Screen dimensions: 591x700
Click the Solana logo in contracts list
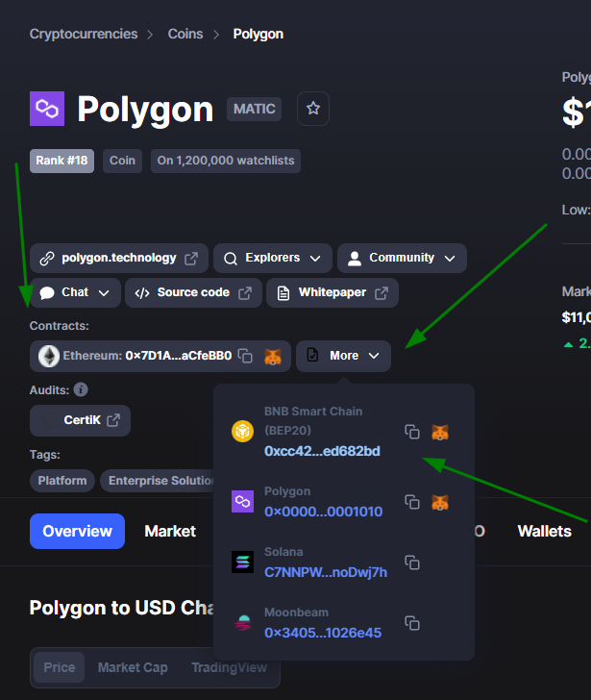(x=242, y=562)
